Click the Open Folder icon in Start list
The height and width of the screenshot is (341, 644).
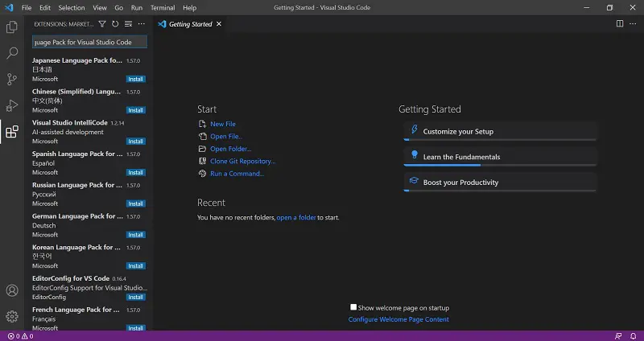pyautogui.click(x=202, y=149)
